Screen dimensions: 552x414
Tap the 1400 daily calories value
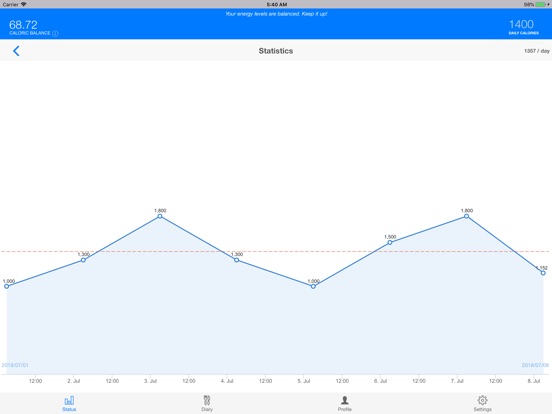[x=521, y=24]
